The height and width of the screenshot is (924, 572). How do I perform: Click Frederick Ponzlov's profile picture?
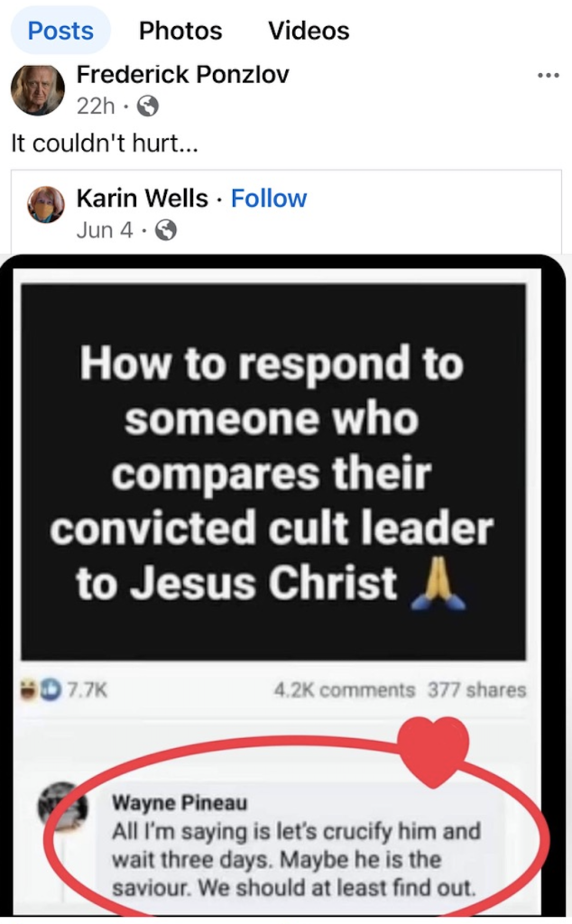point(38,89)
